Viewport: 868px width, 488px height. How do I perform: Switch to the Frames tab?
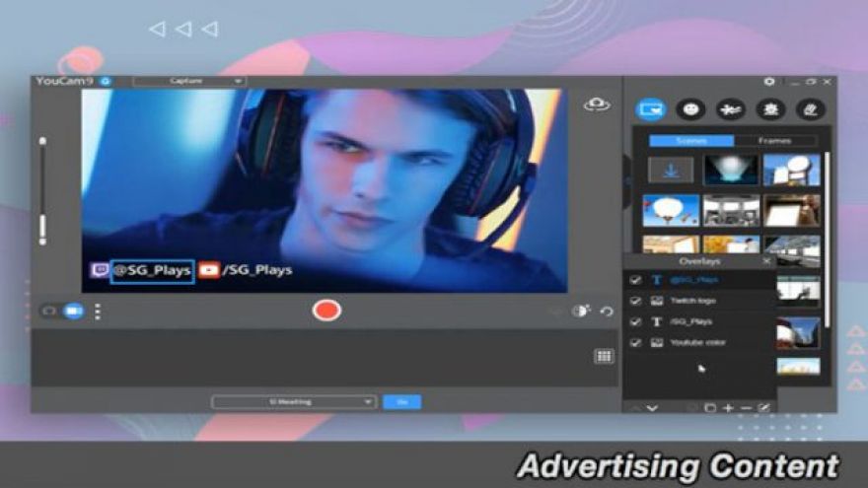pos(775,141)
